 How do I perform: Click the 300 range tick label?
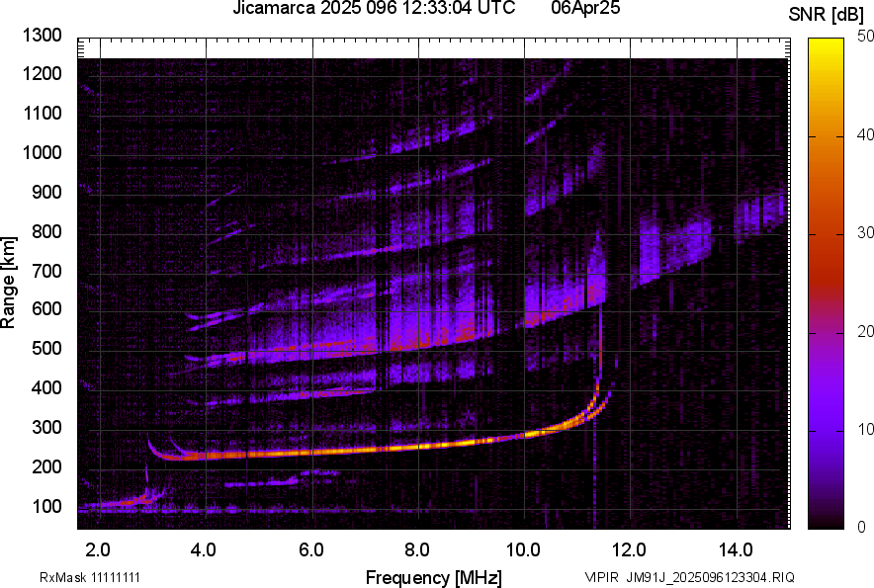46,428
